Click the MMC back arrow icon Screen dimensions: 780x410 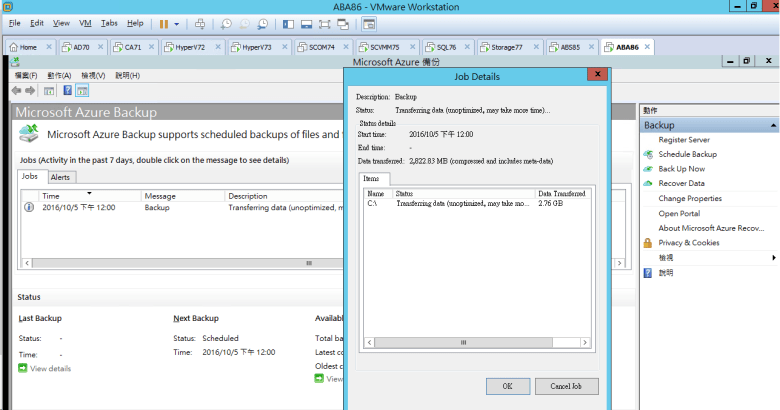(x=17, y=90)
